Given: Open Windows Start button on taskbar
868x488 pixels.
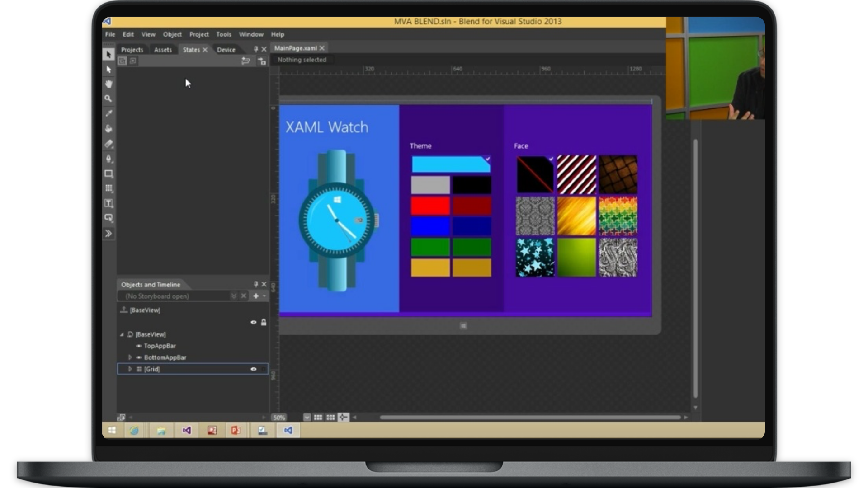Looking at the screenshot, I should pos(112,430).
